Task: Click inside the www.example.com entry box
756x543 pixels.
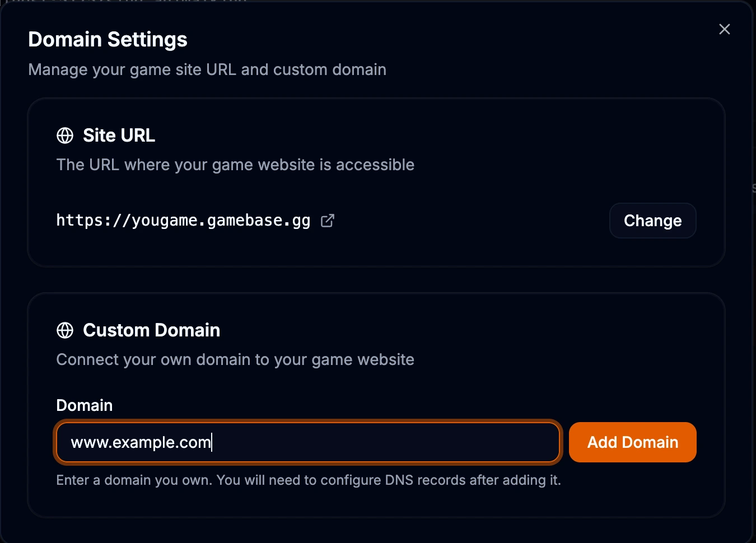Action: tap(308, 442)
